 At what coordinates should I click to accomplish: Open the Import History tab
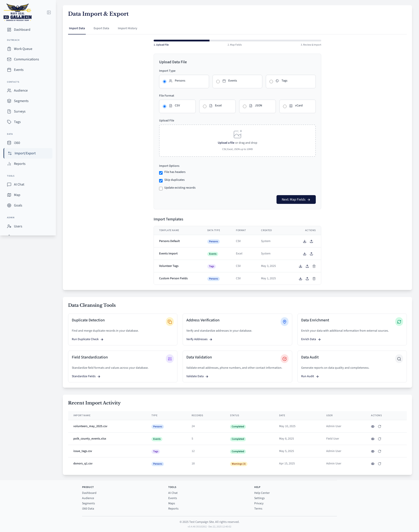click(x=127, y=28)
